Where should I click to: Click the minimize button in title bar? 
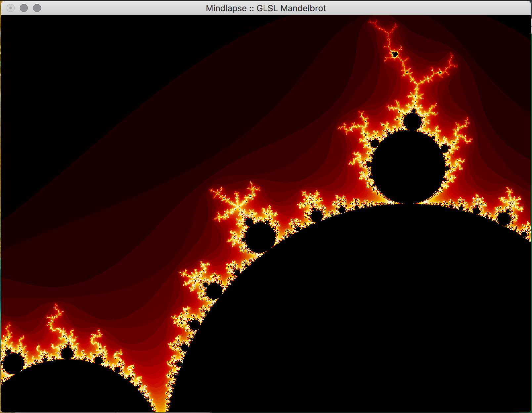click(x=24, y=8)
